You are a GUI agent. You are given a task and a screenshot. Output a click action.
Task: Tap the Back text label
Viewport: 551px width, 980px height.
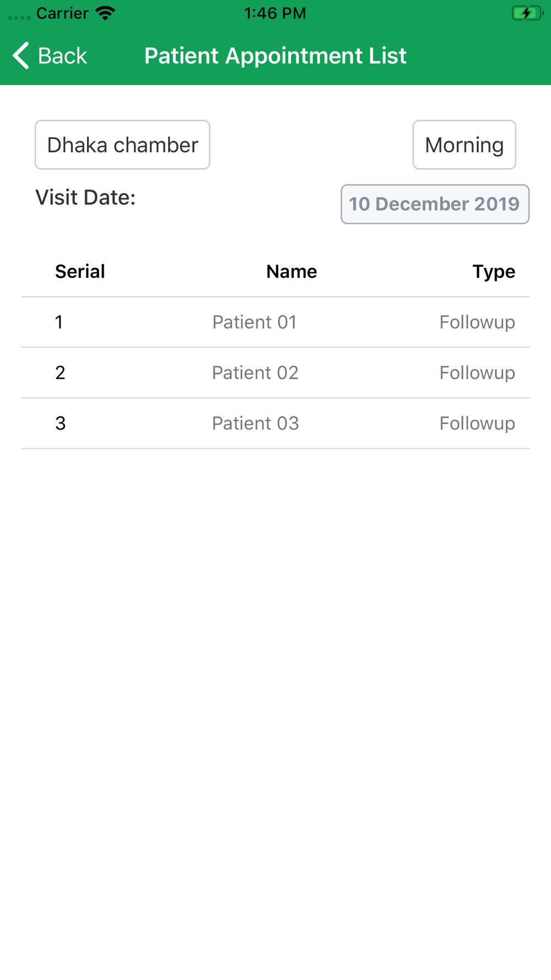(x=62, y=56)
